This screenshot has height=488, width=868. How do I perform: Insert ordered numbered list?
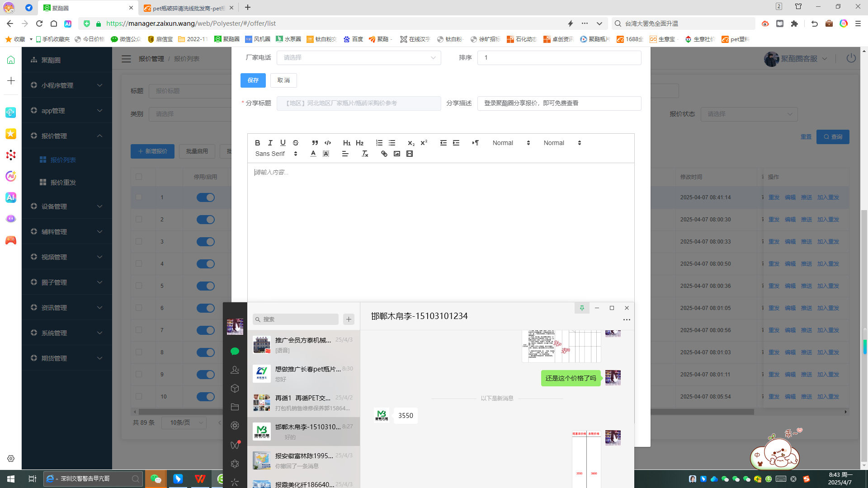click(379, 143)
